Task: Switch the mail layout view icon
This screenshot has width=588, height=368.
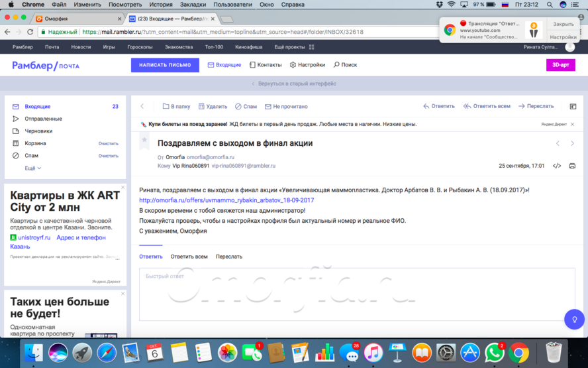Action: pos(573,107)
